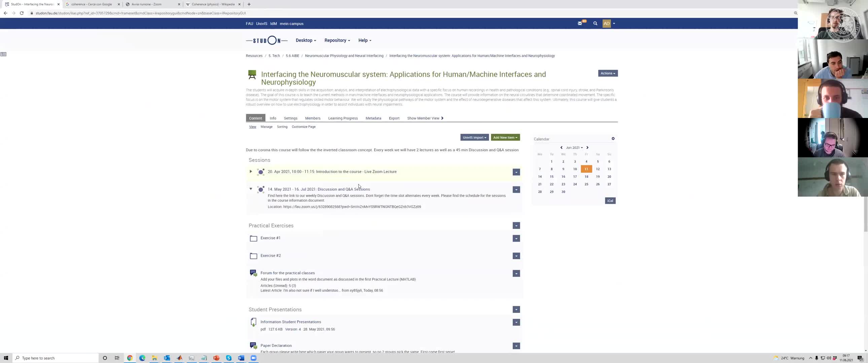
Task: Open the Add New Item dropdown
Action: [x=505, y=137]
